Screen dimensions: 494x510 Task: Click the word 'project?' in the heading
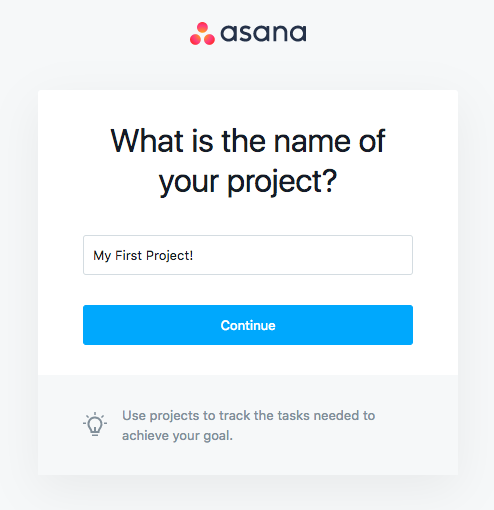282,182
